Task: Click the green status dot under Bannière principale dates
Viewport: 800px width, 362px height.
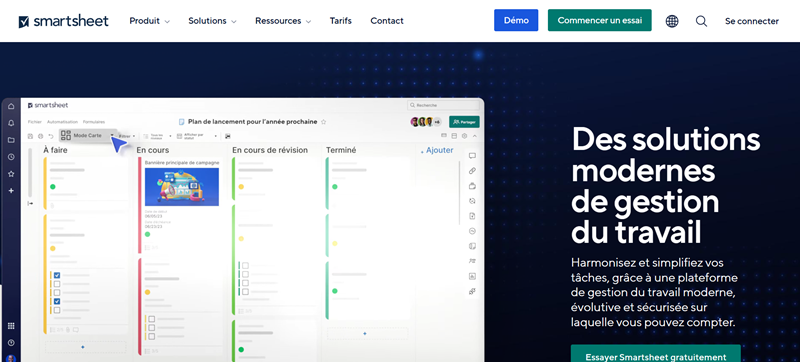Action: click(147, 234)
